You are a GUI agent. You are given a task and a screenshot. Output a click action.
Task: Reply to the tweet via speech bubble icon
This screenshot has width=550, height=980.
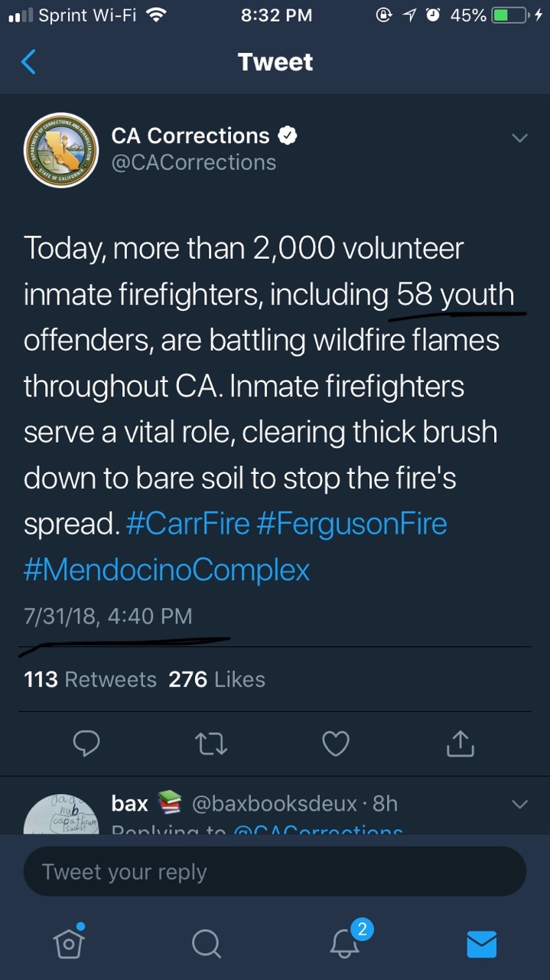[86, 742]
